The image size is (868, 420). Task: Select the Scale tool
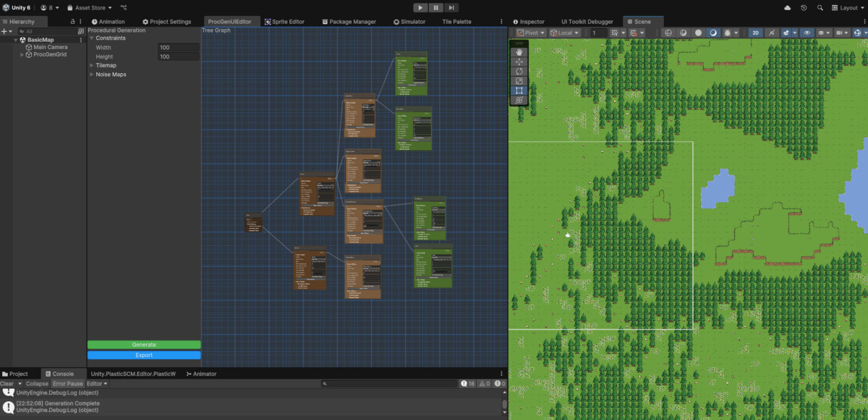coord(519,80)
